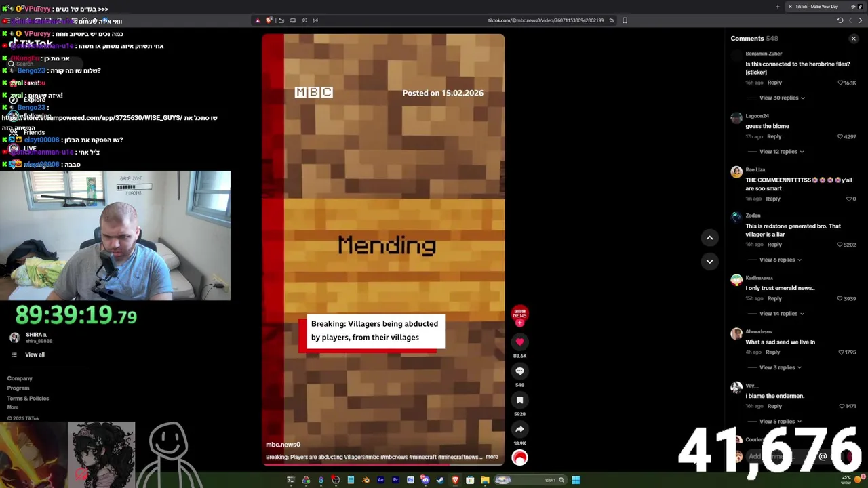This screenshot has width=868, height=488.
Task: Open Lagoon24's profile avatar
Action: pyautogui.click(x=736, y=118)
